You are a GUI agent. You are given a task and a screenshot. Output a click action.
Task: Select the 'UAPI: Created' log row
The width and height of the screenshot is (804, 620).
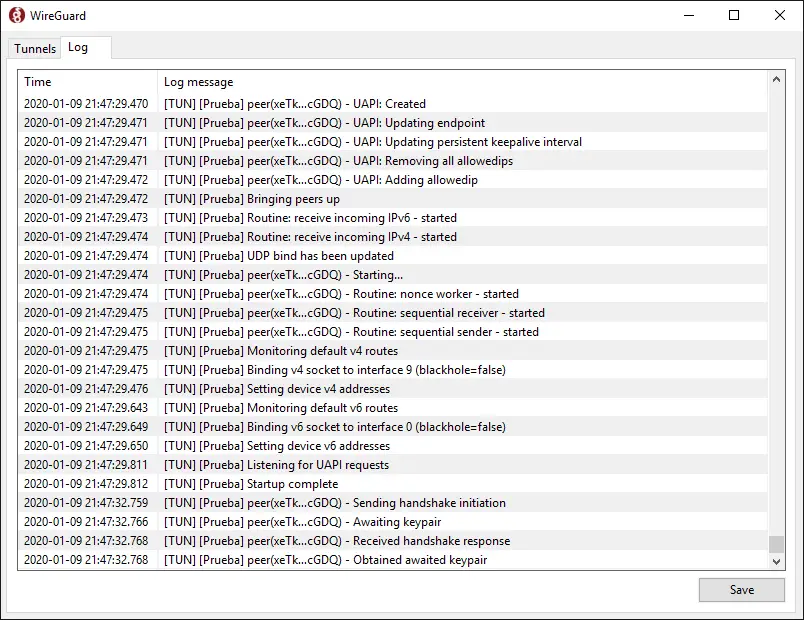(393, 104)
